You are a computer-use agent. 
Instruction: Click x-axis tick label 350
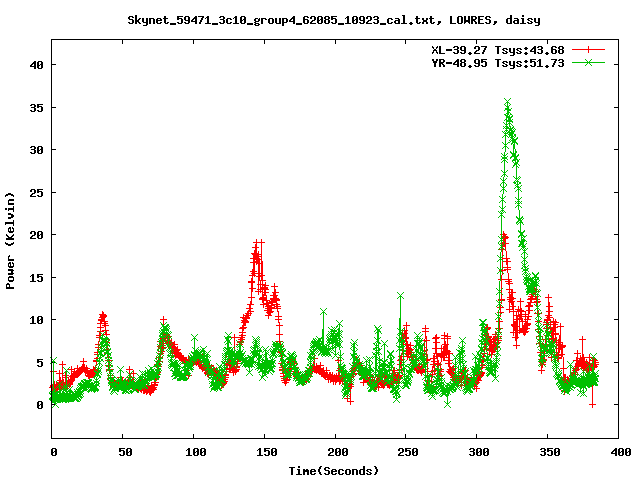550,452
